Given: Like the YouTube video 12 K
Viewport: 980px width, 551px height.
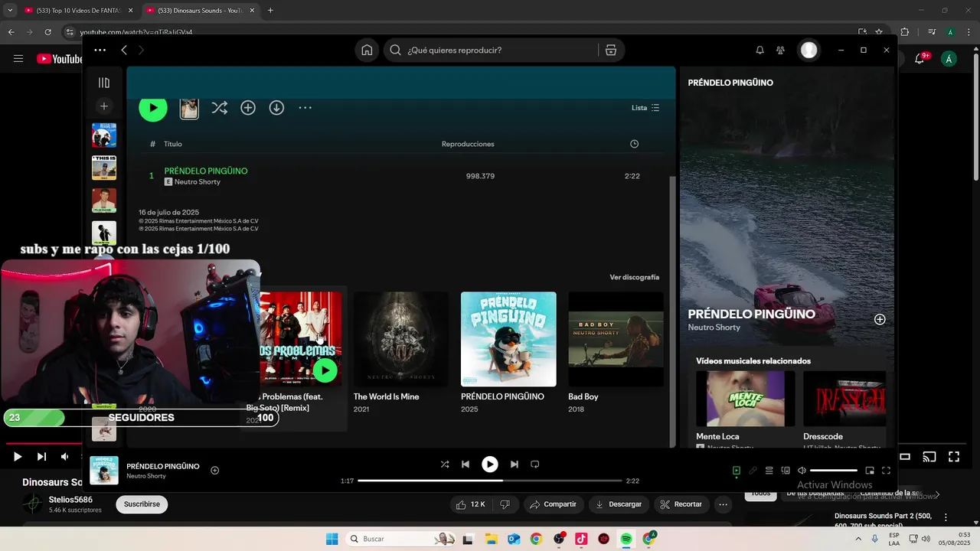Looking at the screenshot, I should tap(471, 504).
